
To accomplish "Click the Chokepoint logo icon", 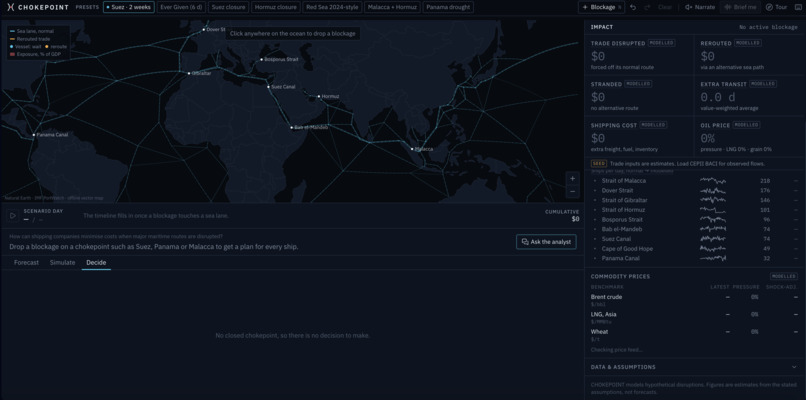I will pyautogui.click(x=10, y=7).
